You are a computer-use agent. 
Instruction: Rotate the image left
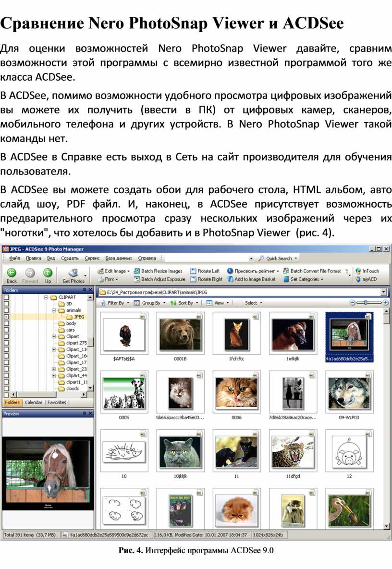pos(205,271)
